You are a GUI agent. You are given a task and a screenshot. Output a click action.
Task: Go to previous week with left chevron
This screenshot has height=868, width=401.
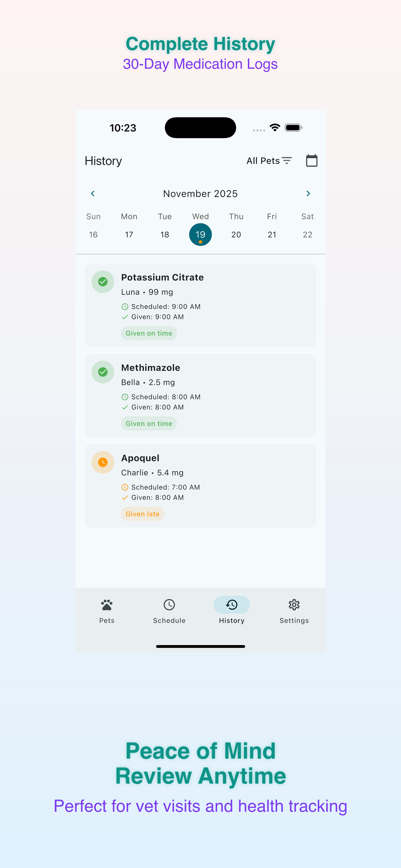pos(92,193)
